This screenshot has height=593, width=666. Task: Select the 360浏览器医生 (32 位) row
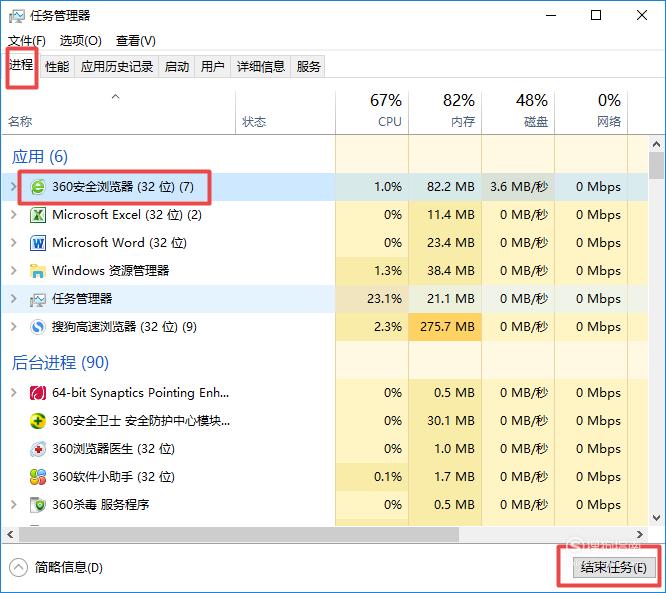[x=325, y=449]
